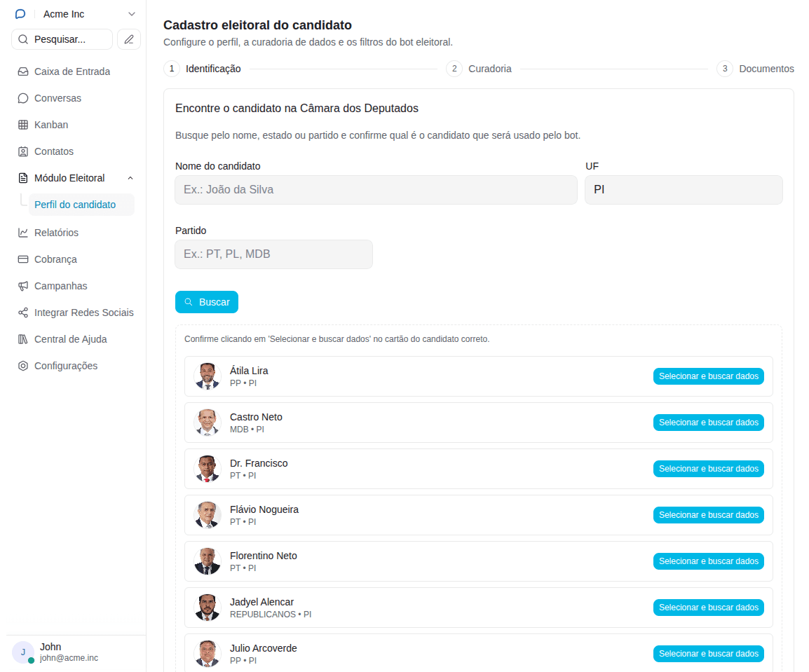This screenshot has width=809, height=672.
Task: Go to the Documentos step
Action: [x=766, y=69]
